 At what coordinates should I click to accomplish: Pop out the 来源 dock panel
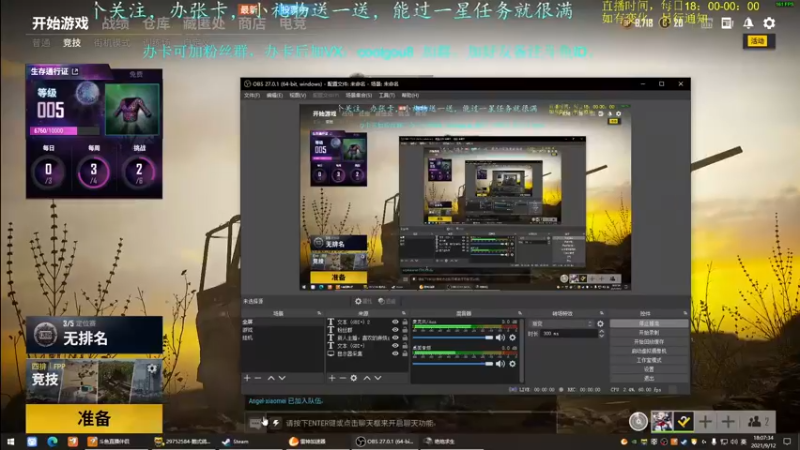click(x=404, y=313)
